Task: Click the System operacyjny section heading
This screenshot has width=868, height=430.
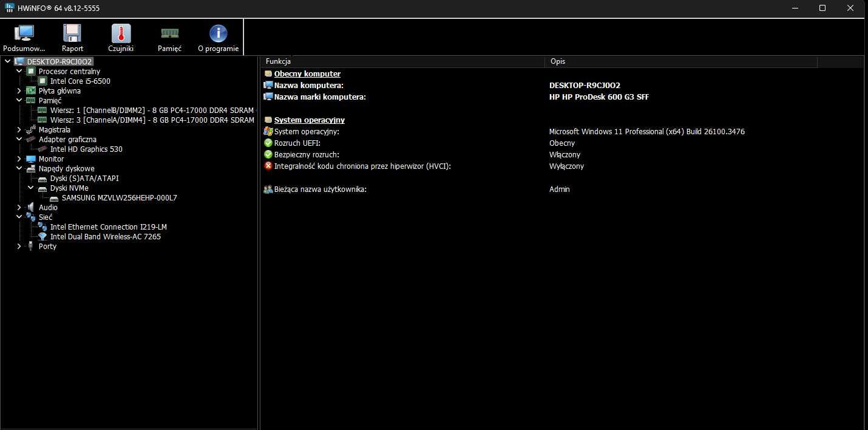Action: tap(310, 120)
